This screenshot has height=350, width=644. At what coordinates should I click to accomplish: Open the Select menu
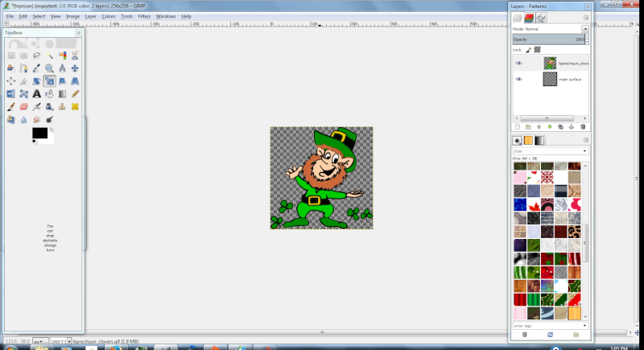(x=39, y=16)
